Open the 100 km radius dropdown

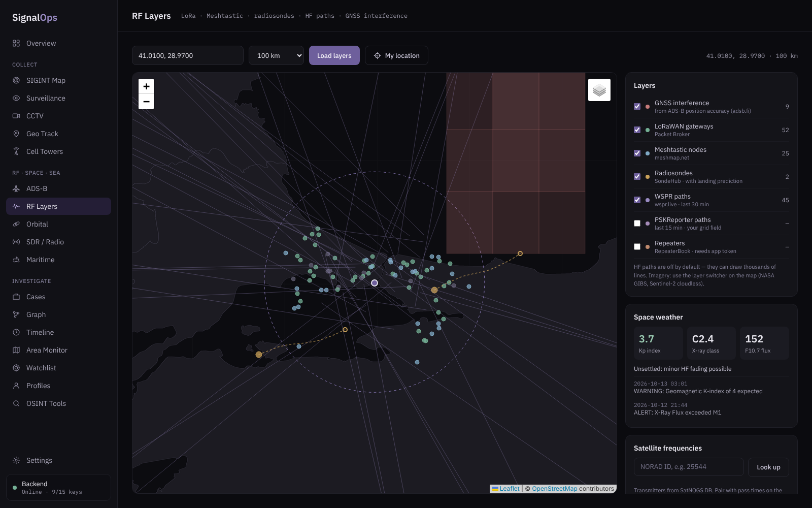(x=276, y=55)
